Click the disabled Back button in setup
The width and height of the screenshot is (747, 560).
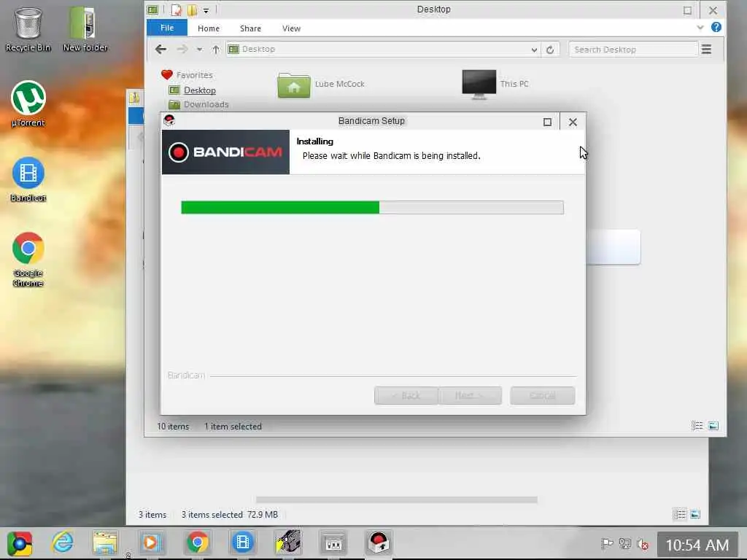coord(406,396)
